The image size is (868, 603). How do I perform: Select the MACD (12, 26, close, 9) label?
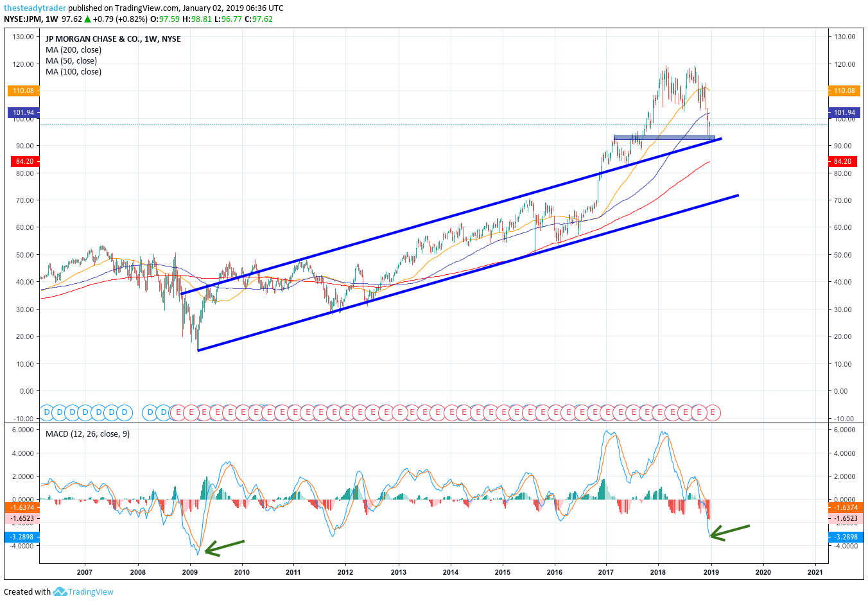[x=87, y=434]
